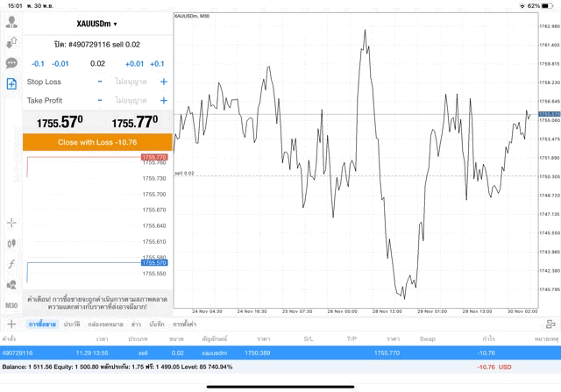Increase volume by 0.01
561x392 pixels.
tap(134, 64)
